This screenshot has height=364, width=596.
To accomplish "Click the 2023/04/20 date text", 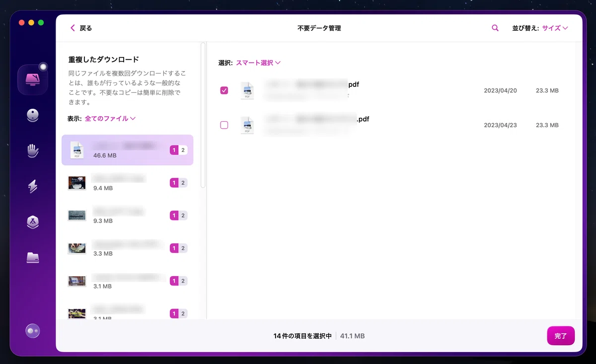I will pos(500,91).
